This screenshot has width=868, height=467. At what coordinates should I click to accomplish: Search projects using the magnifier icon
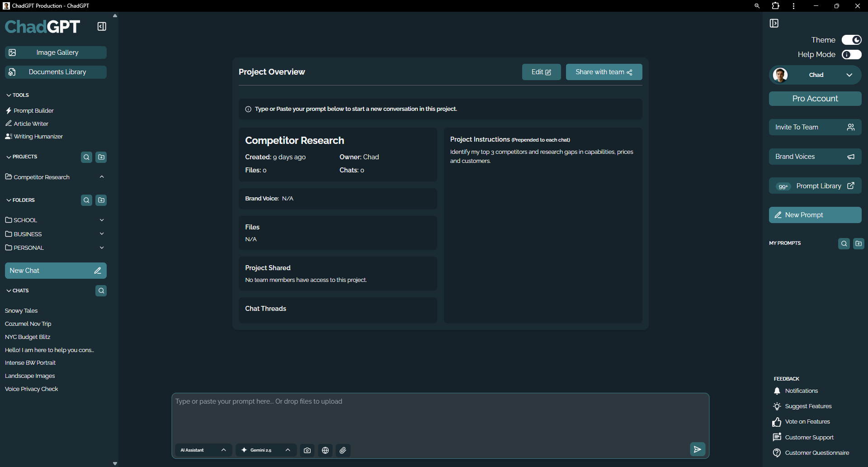click(86, 157)
